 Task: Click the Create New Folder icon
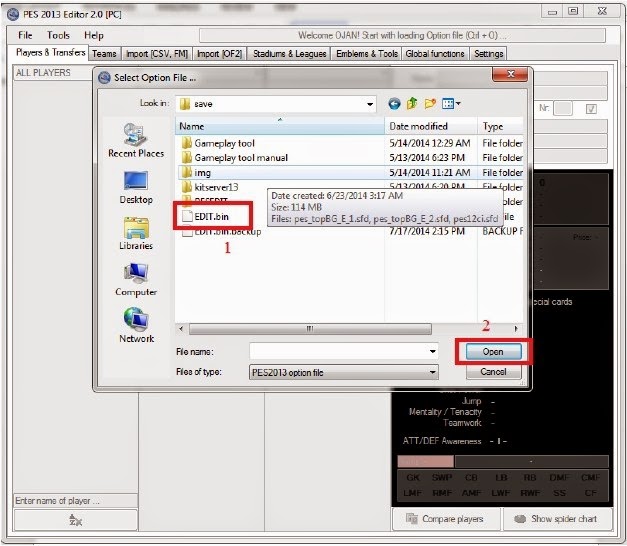pos(430,104)
